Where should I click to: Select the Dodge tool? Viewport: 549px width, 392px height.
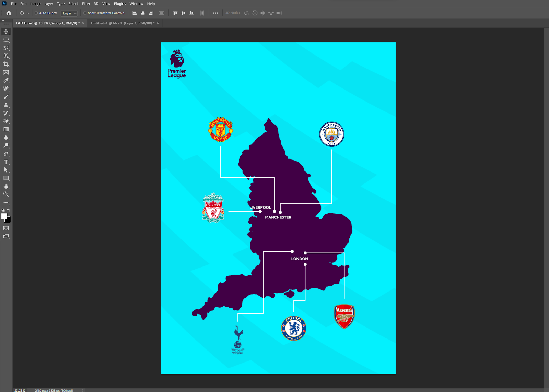pos(6,146)
